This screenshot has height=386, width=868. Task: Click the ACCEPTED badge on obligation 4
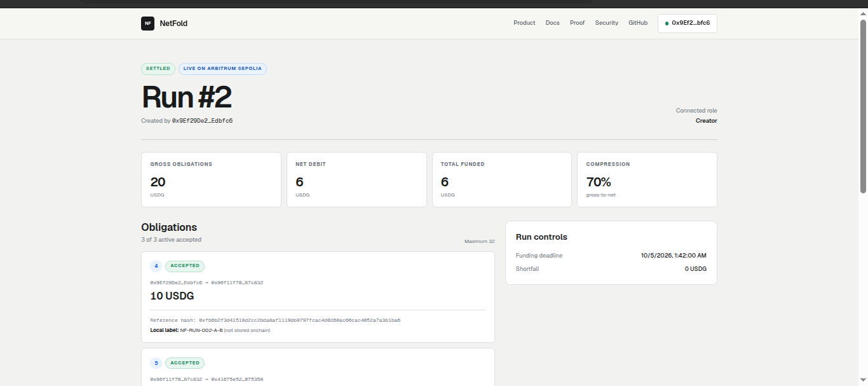185,266
